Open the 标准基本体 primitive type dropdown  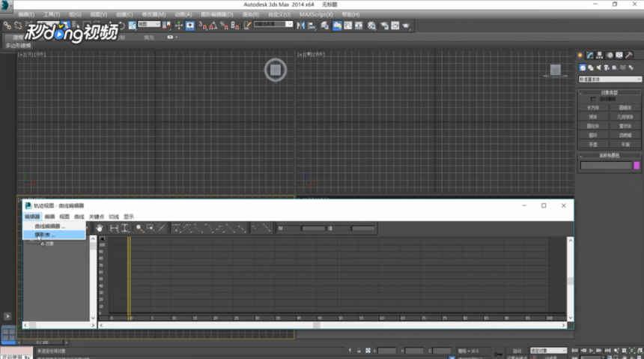pos(610,79)
